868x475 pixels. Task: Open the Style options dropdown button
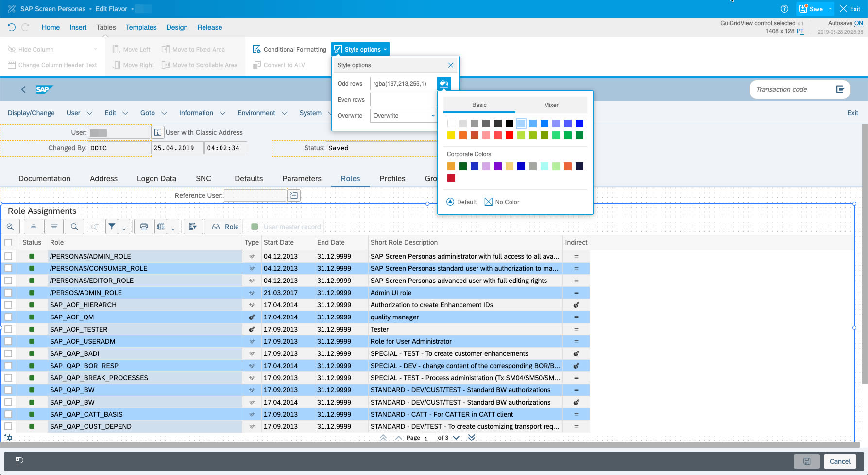point(360,49)
